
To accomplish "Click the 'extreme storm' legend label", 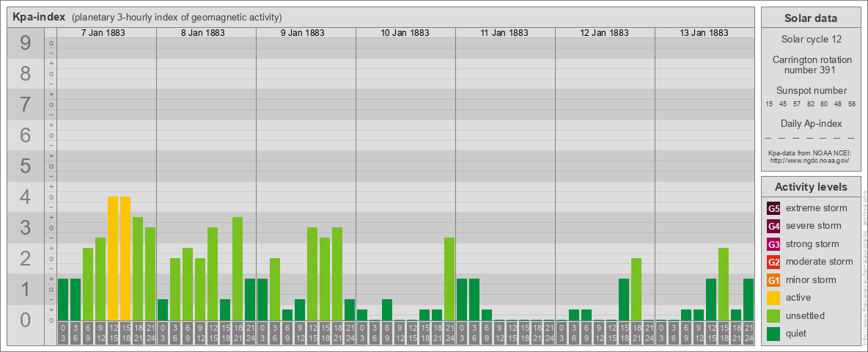I will pos(817,208).
